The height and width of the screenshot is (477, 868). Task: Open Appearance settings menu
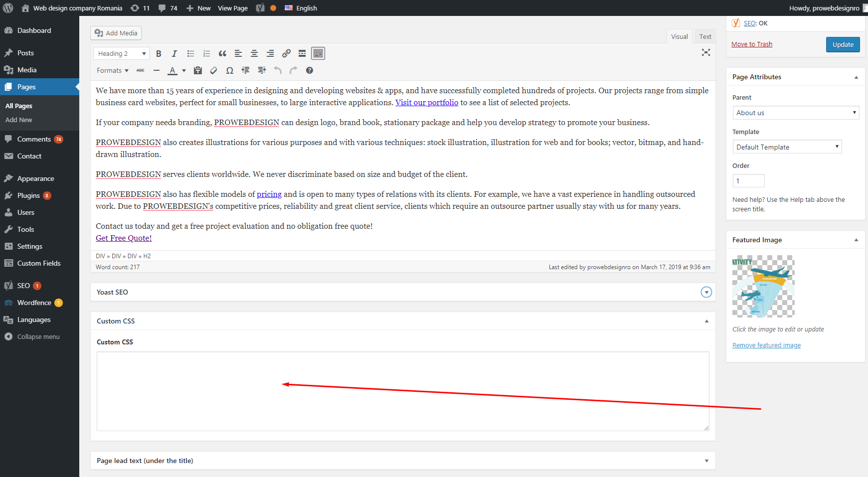[x=39, y=178]
